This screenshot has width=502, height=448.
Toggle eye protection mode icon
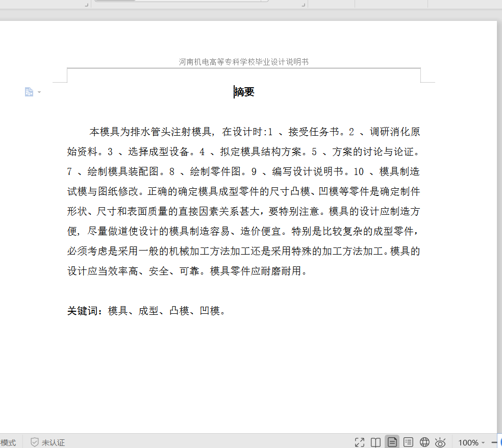tap(440, 442)
